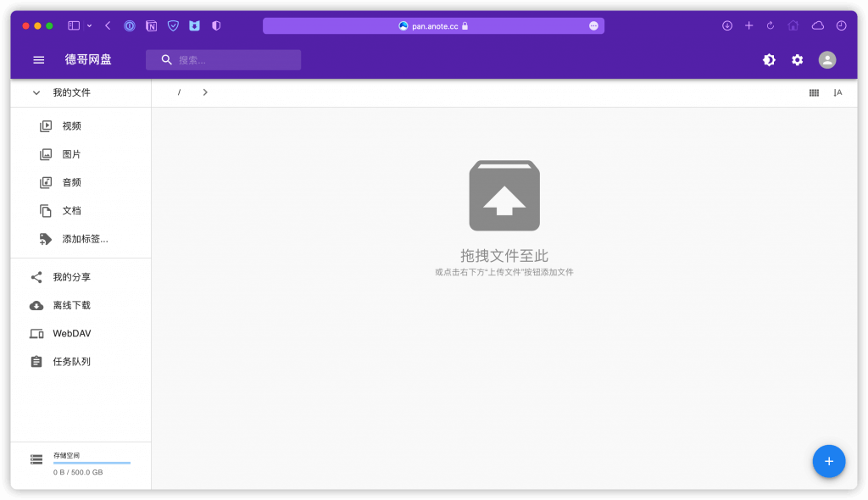This screenshot has width=868, height=500.
Task: Select the 音频 category filter
Action: tap(72, 181)
